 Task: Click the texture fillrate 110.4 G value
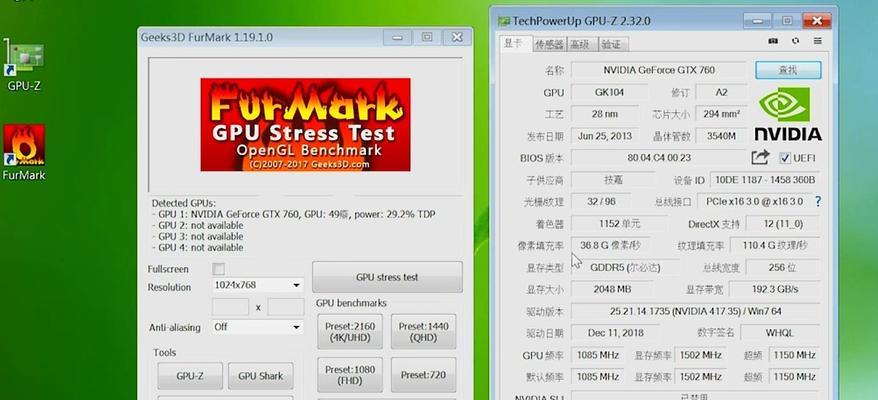click(x=775, y=245)
